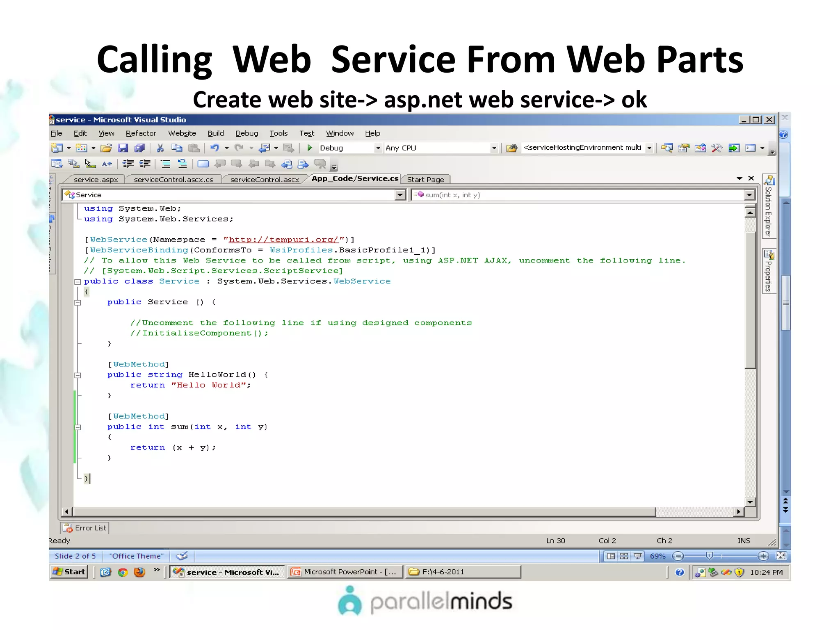Open the Any CPU platform dropdown
This screenshot has height=630, width=840.
(x=494, y=148)
